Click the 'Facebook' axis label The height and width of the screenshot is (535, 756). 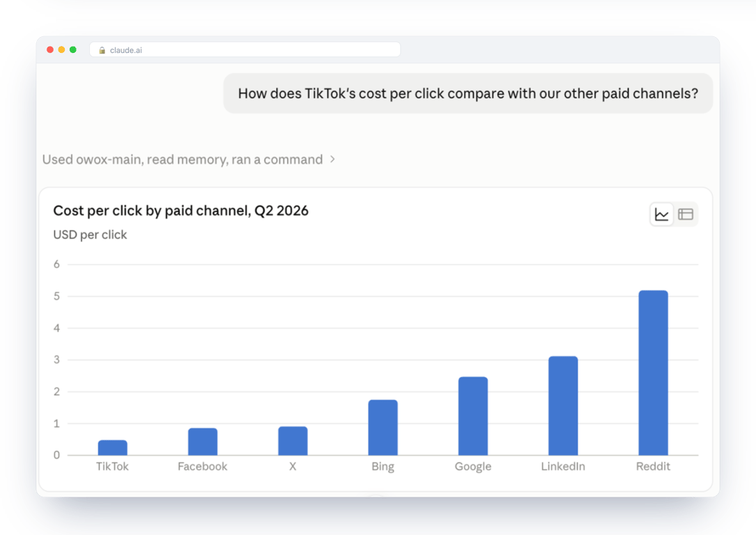click(203, 467)
